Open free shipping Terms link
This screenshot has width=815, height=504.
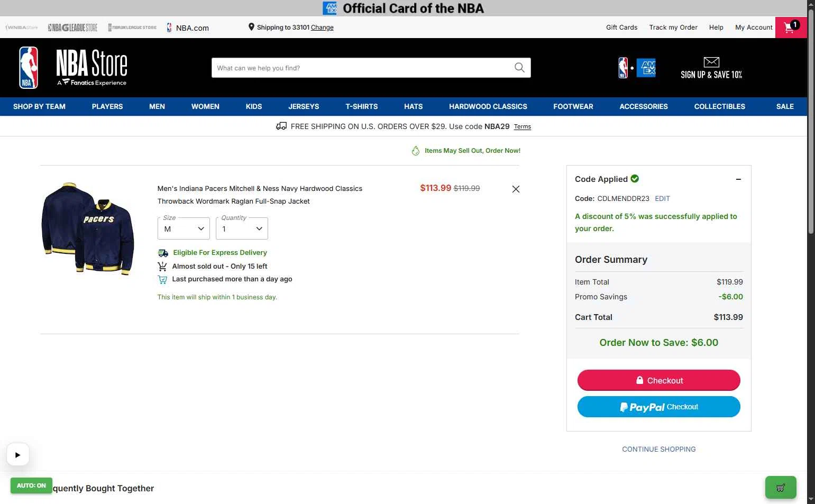pyautogui.click(x=523, y=126)
